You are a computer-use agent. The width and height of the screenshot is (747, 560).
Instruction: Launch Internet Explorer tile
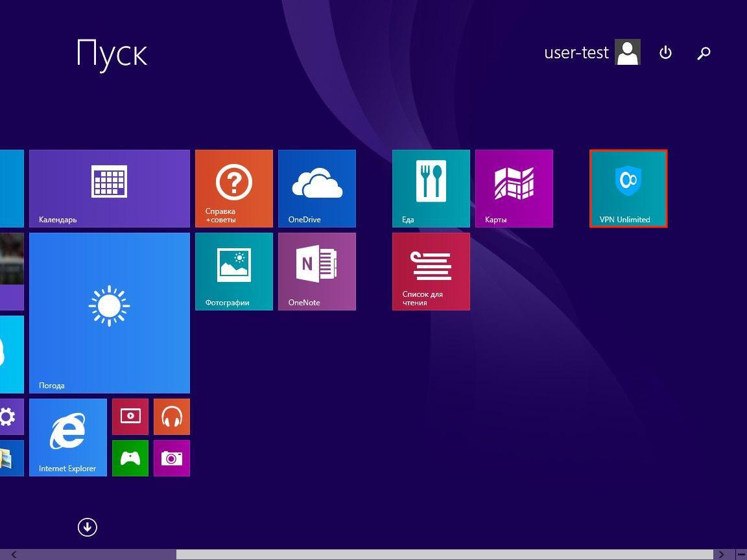[x=67, y=437]
